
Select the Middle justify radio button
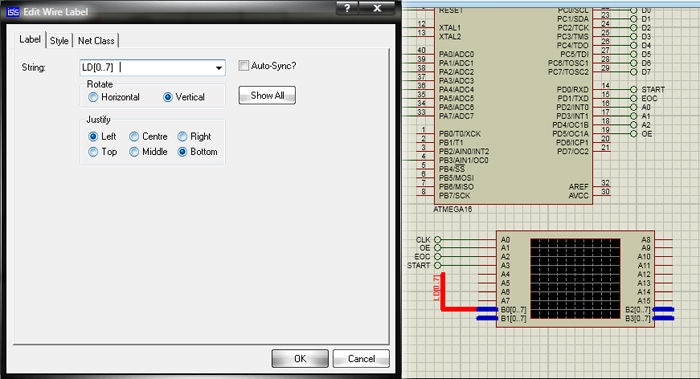pos(134,152)
